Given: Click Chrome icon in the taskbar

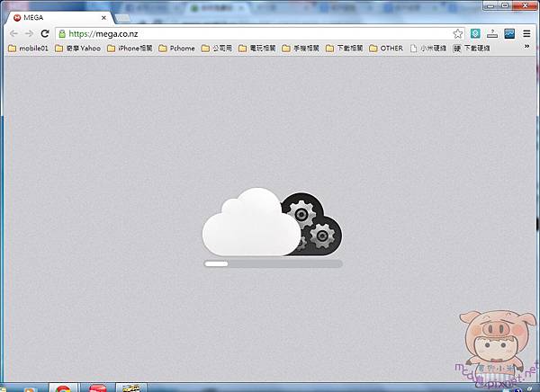Looking at the screenshot, I should coord(63,388).
